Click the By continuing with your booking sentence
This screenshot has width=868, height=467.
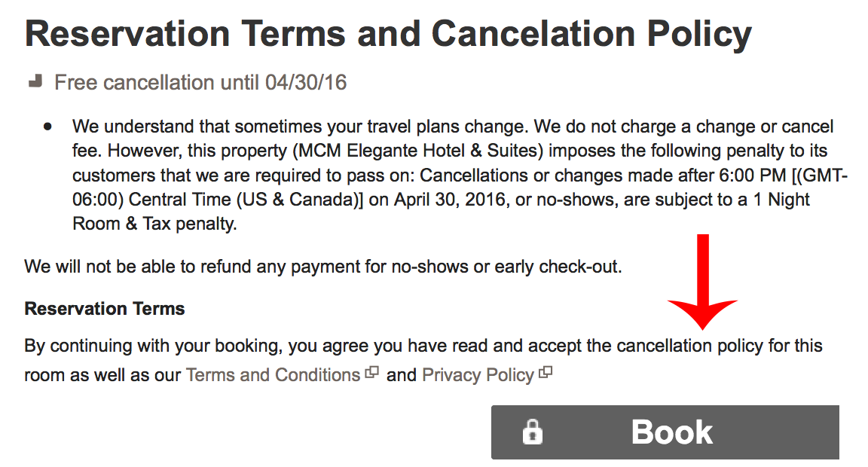[423, 360]
